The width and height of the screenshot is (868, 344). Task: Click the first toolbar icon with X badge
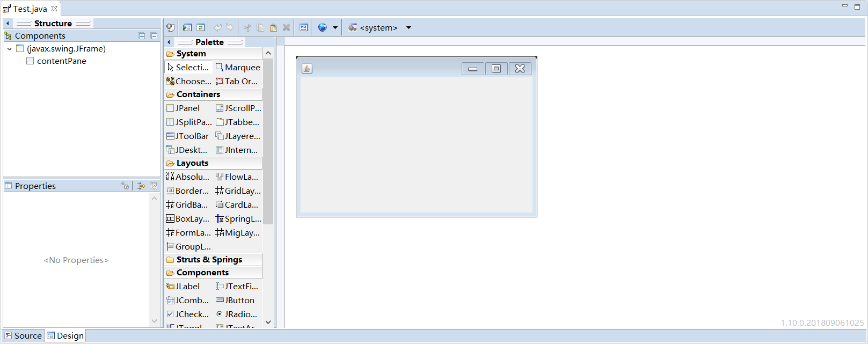click(x=170, y=27)
